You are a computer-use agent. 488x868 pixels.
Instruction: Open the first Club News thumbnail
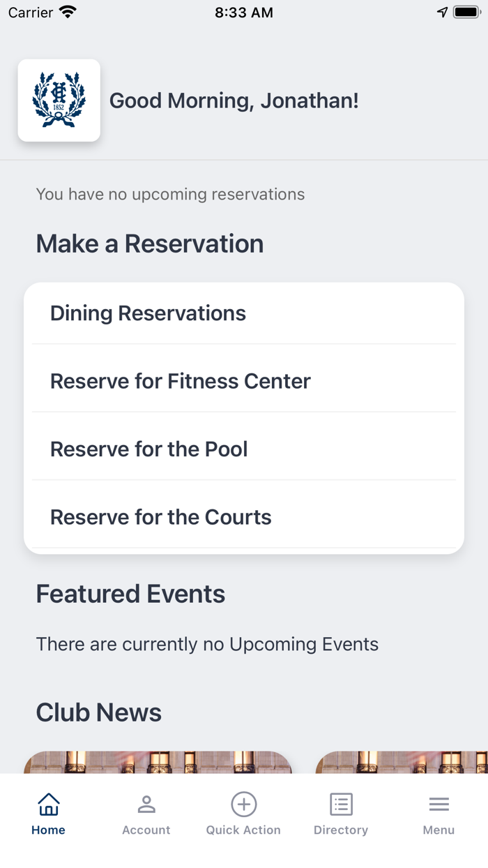pyautogui.click(x=158, y=762)
